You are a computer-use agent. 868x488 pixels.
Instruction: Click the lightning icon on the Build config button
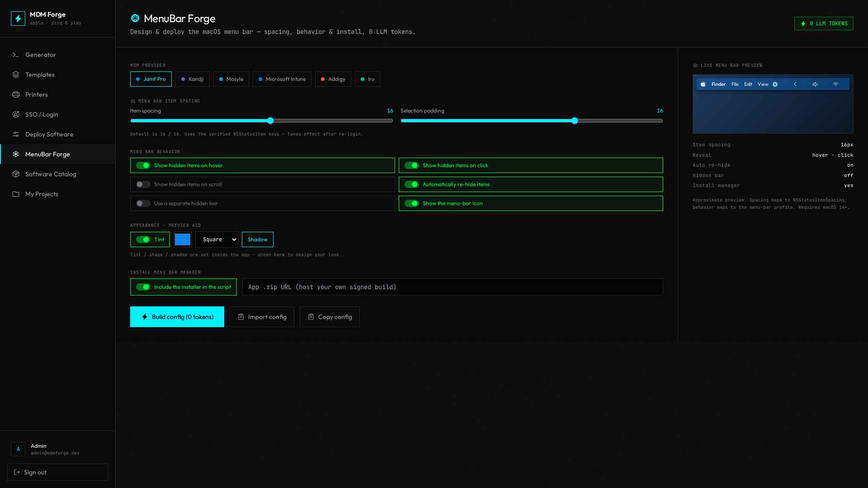(145, 317)
